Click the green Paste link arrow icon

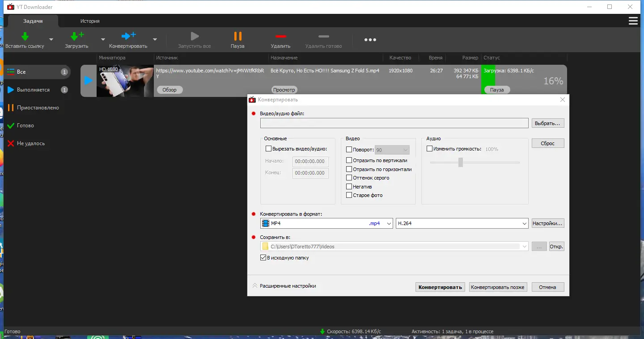(x=25, y=36)
